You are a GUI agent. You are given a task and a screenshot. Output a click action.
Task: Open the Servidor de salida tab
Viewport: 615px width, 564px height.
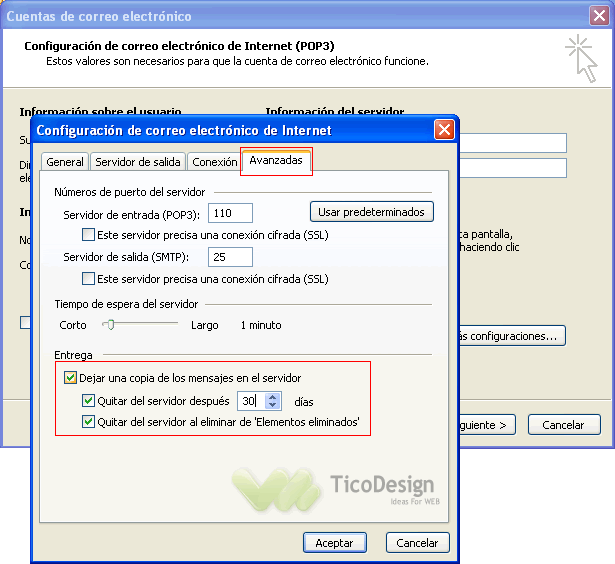(138, 162)
